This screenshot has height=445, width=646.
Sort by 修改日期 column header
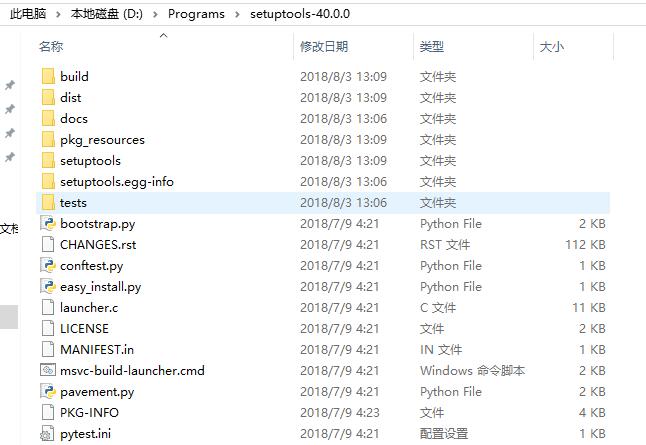[x=324, y=47]
